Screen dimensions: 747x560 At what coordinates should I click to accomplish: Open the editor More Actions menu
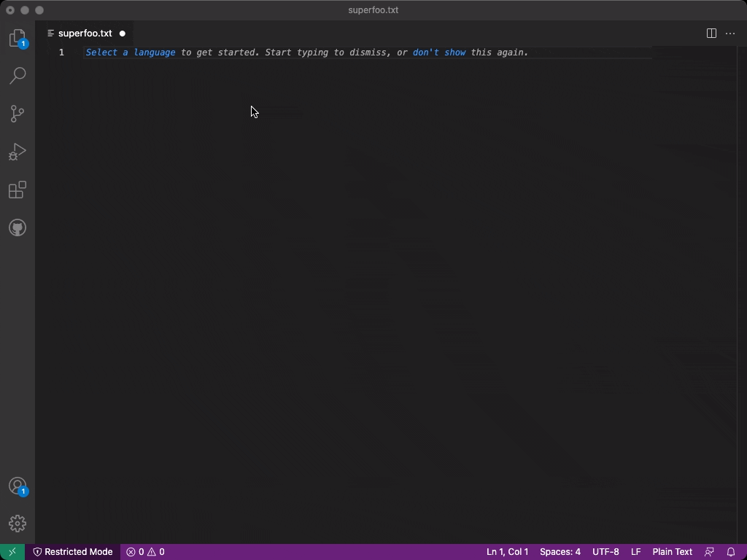730,33
